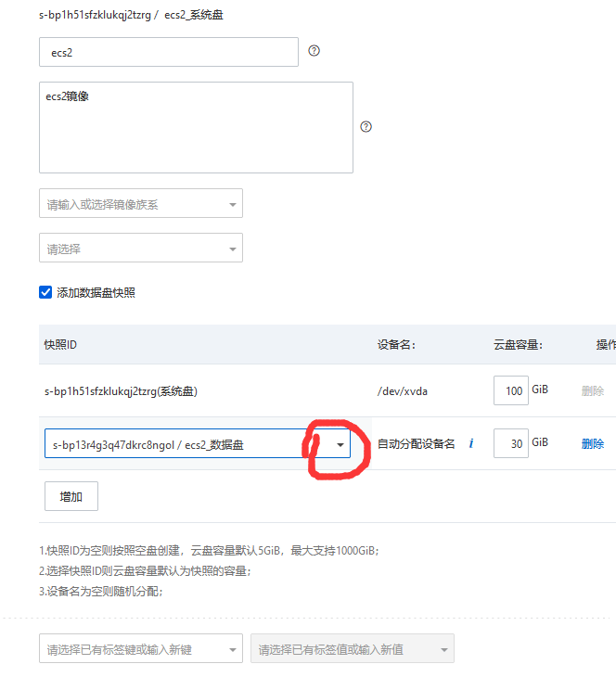
Task: Open the 请选择已有标签键或输入新键 dropdown
Action: [x=140, y=649]
